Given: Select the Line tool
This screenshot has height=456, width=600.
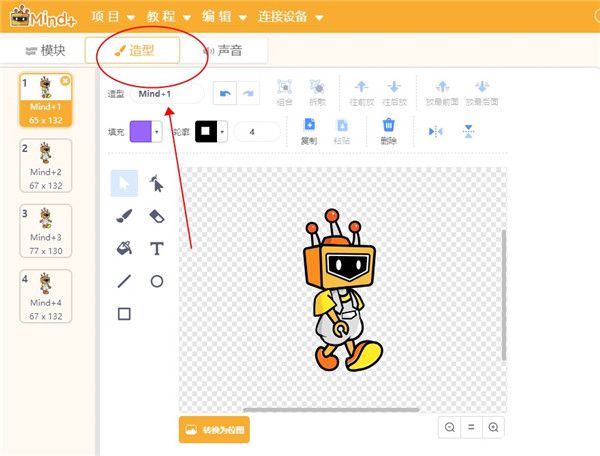Looking at the screenshot, I should (x=124, y=281).
